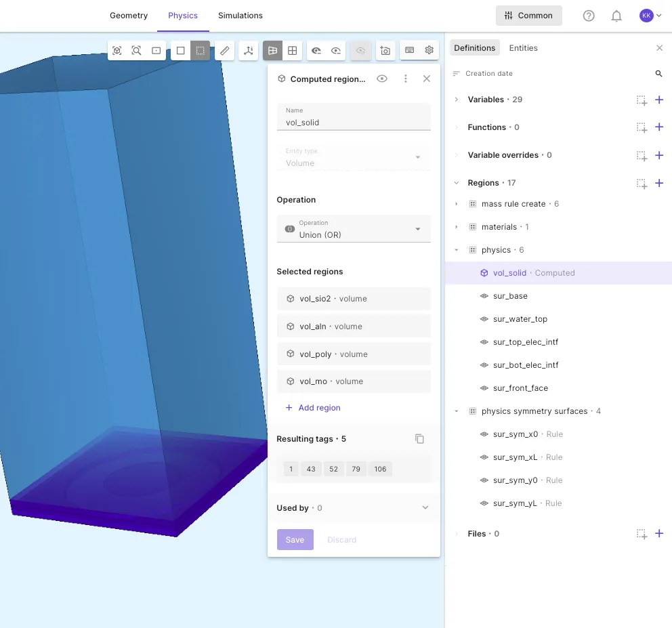
Task: Close the Computed region panel
Action: click(426, 79)
